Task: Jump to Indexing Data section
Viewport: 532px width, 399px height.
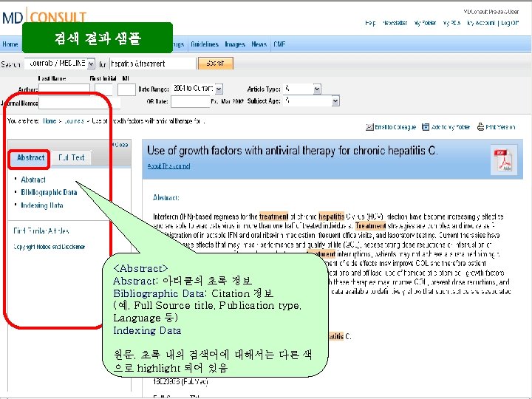Action: point(42,205)
